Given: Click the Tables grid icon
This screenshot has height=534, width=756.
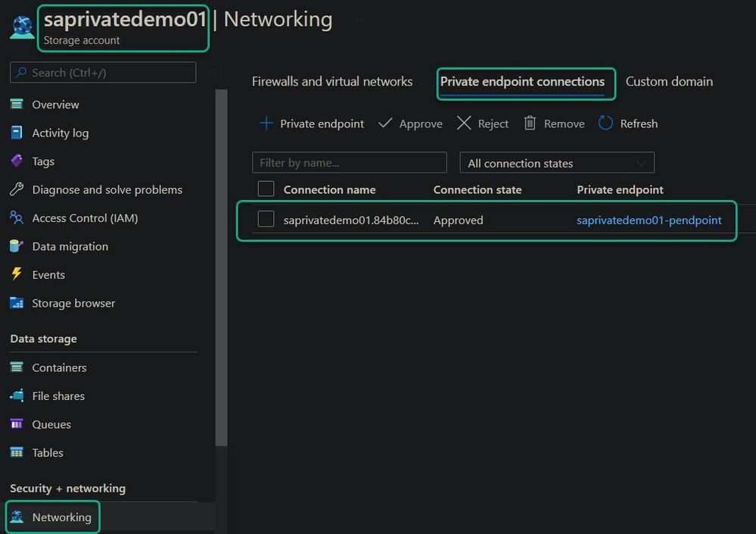Looking at the screenshot, I should click(x=17, y=452).
